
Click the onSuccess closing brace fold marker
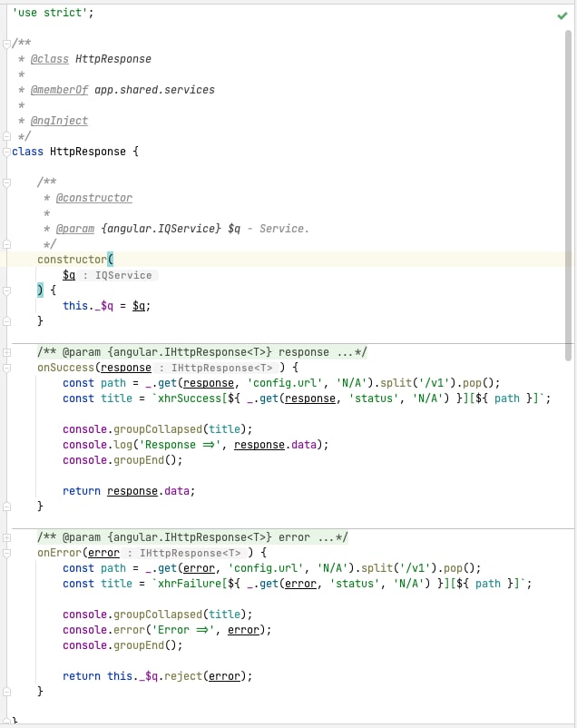pos(6,507)
